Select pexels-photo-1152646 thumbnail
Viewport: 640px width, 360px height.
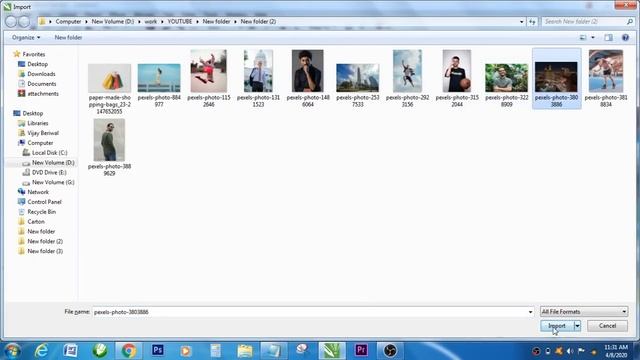209,71
